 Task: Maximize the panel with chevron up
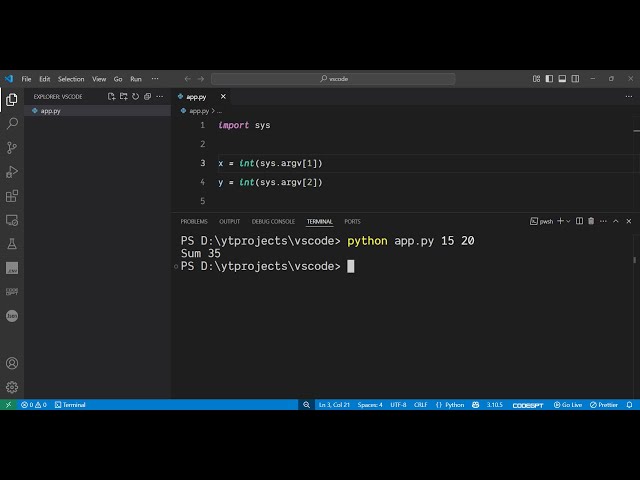tap(616, 221)
